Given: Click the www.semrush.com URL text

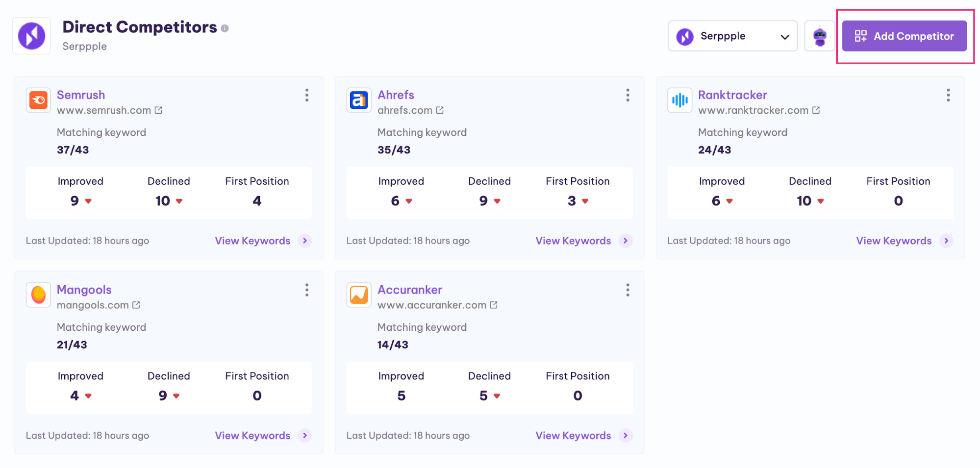Looking at the screenshot, I should click(104, 110).
